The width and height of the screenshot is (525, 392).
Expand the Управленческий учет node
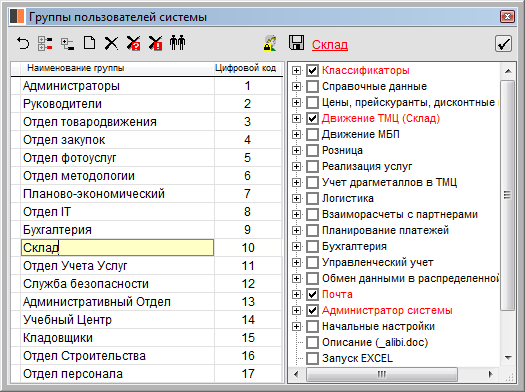click(296, 262)
